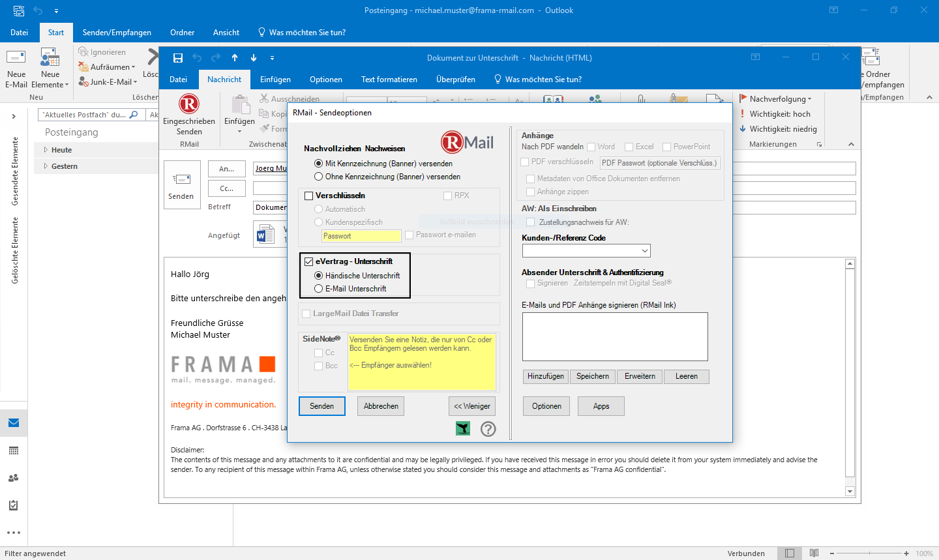The height and width of the screenshot is (560, 939).
Task: Switch to Einfügen tab in message window
Action: pos(276,80)
